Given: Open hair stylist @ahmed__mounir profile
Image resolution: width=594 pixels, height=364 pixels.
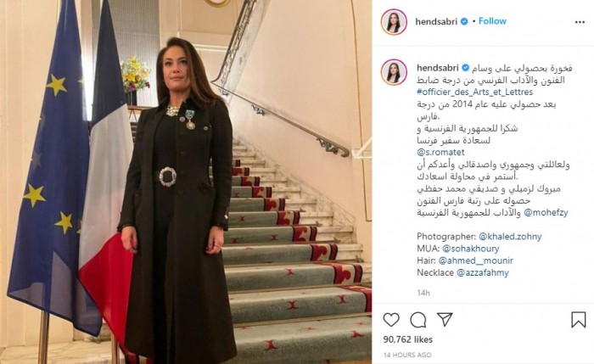Looking at the screenshot, I should click(476, 260).
